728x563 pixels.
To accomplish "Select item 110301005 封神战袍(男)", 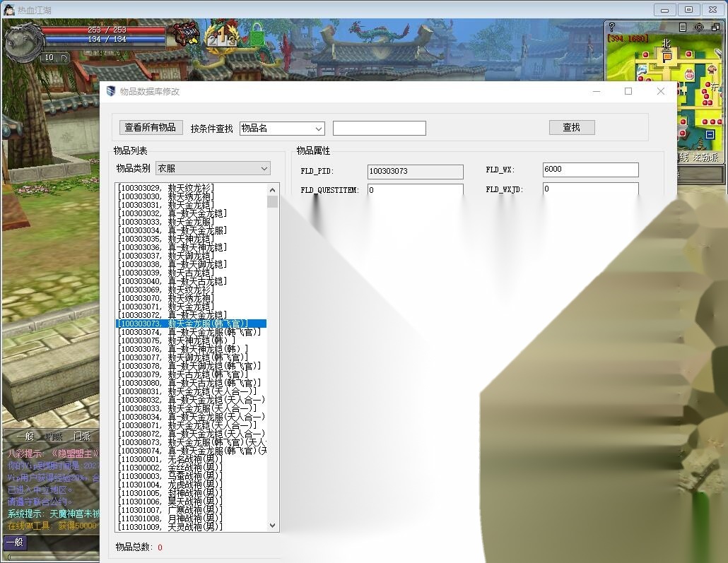I will tap(192, 493).
